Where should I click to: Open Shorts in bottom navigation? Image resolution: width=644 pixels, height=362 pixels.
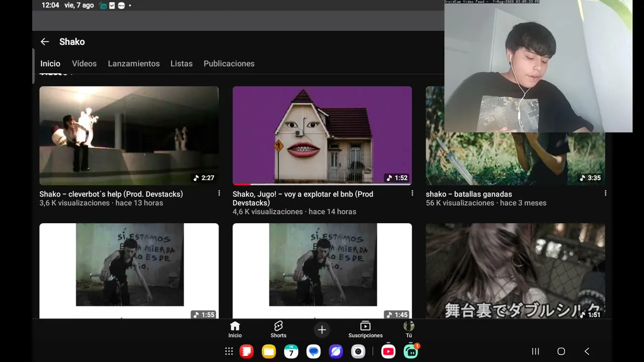278,330
